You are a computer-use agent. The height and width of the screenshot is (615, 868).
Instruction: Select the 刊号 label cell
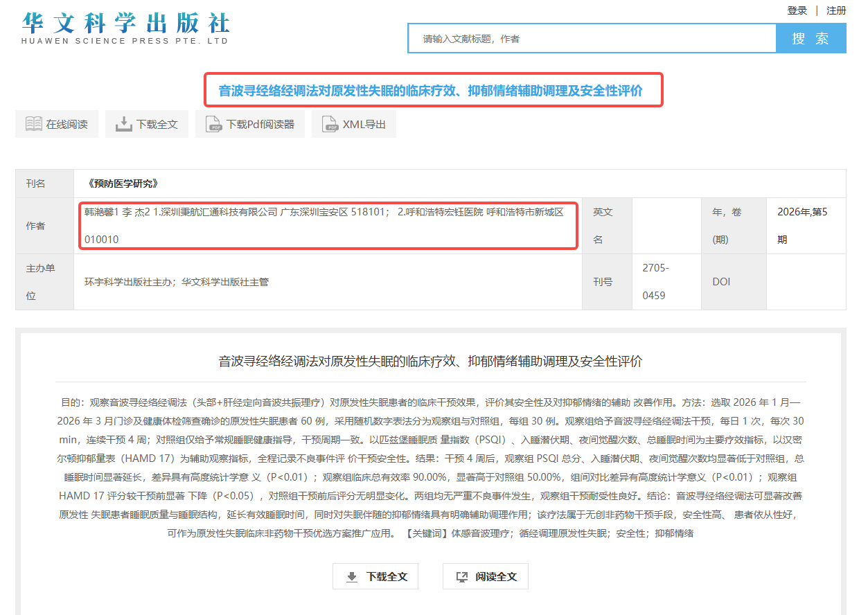click(x=608, y=282)
